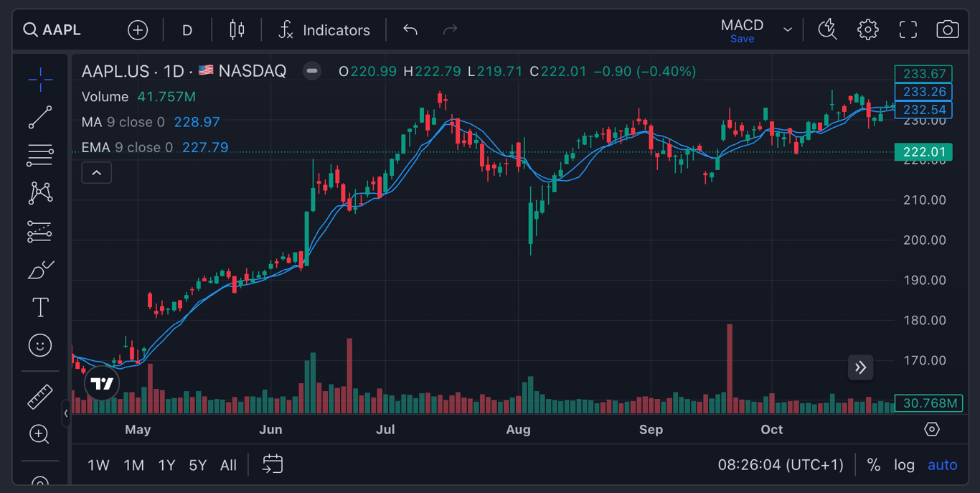Open the Indicators dialog
980x493 pixels.
(x=324, y=30)
